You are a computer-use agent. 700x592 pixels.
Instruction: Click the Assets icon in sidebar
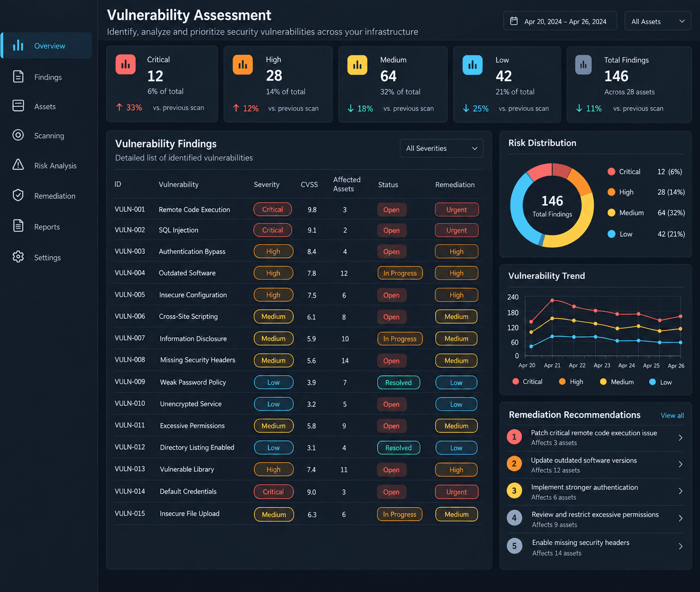(x=18, y=106)
